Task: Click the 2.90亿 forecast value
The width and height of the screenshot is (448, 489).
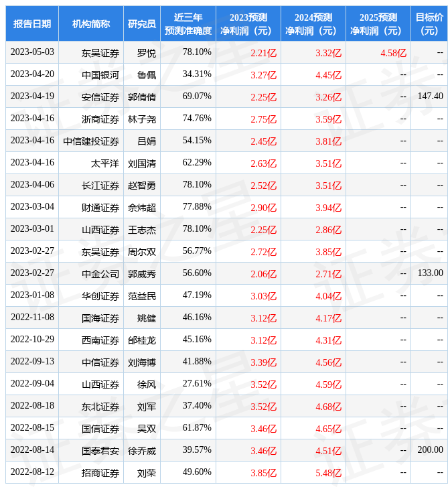Action: point(264,208)
